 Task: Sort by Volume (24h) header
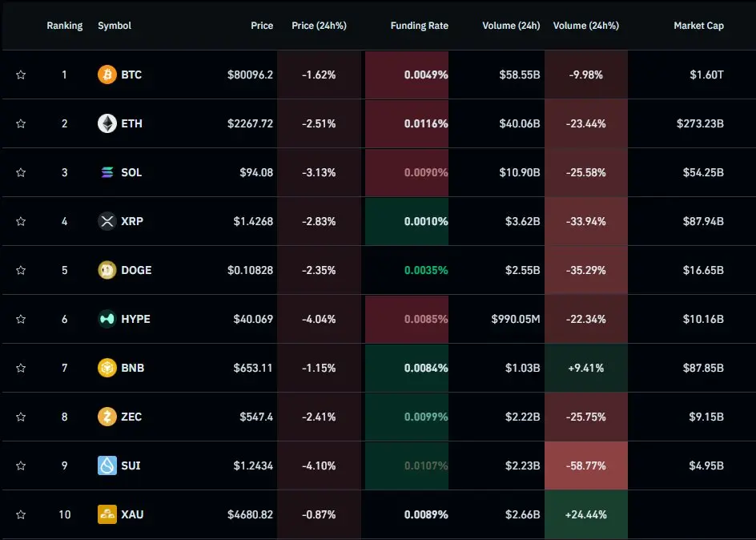[x=511, y=26]
